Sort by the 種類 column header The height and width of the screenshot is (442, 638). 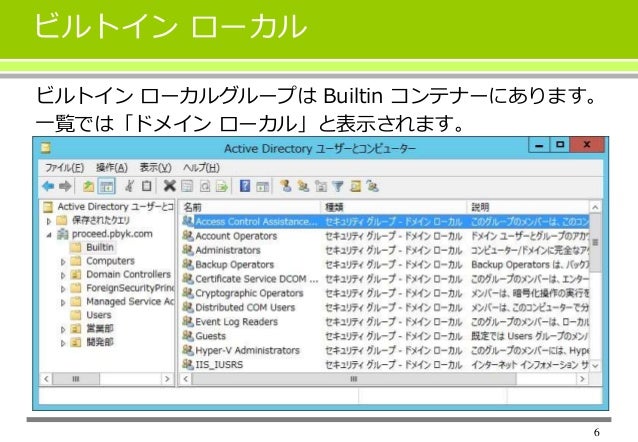pos(393,207)
